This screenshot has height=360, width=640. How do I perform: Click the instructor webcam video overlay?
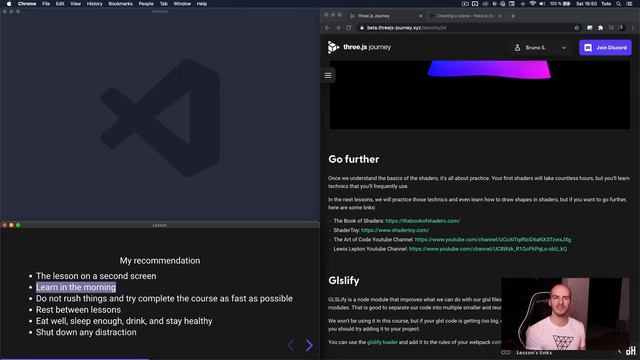(x=565, y=314)
